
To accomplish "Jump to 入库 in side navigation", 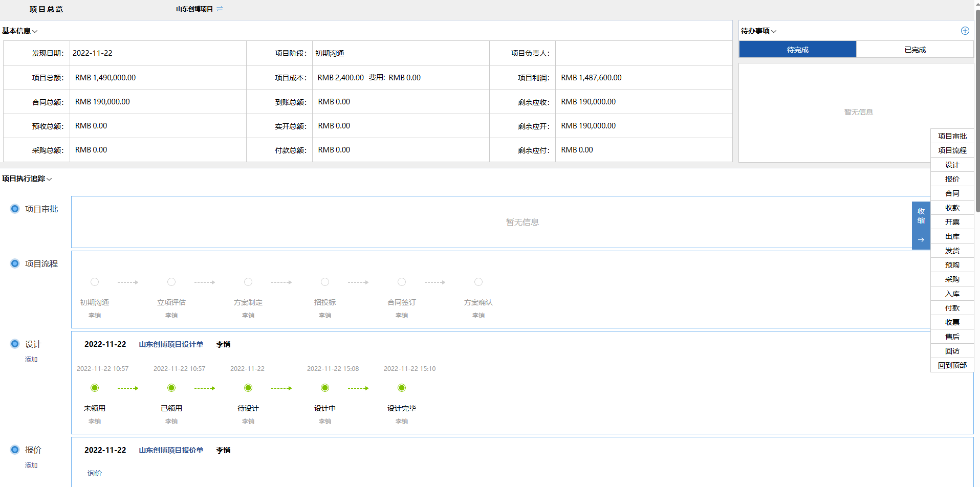I will tap(952, 294).
